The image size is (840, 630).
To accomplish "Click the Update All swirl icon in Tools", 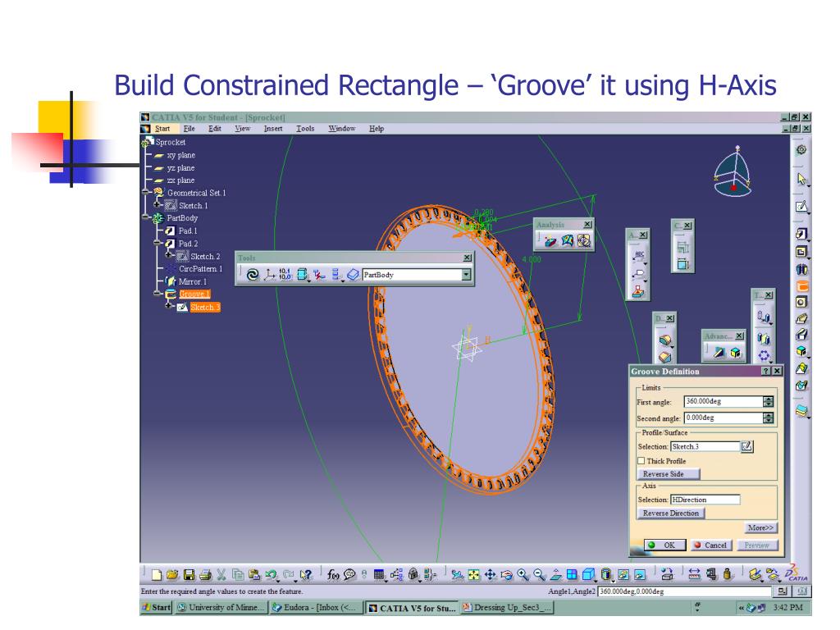I will [252, 276].
